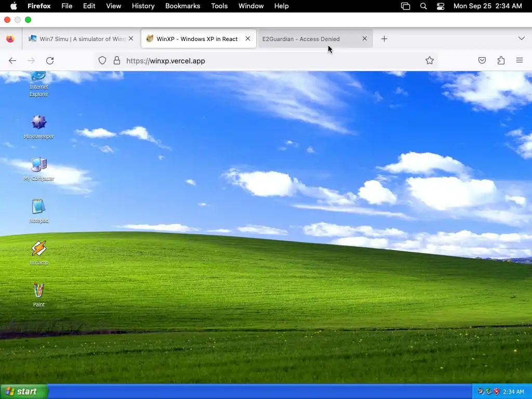The width and height of the screenshot is (532, 399).
Task: Open the Notepad desktop icon
Action: pos(38,211)
